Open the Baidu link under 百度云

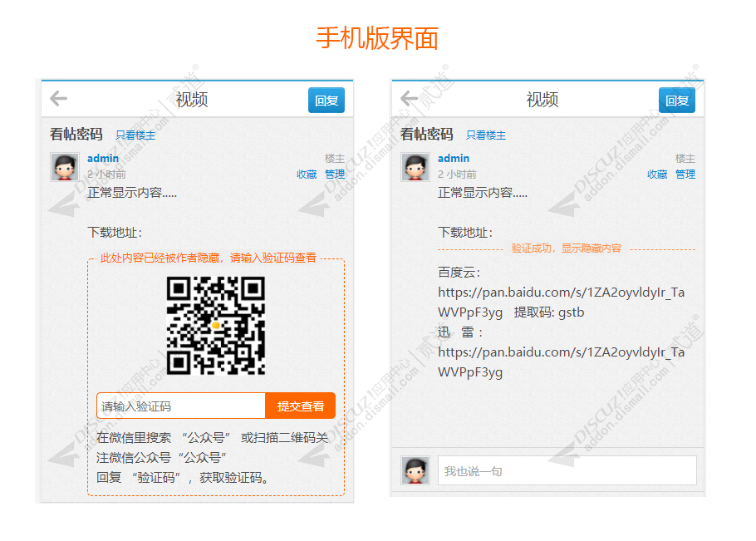[562, 302]
